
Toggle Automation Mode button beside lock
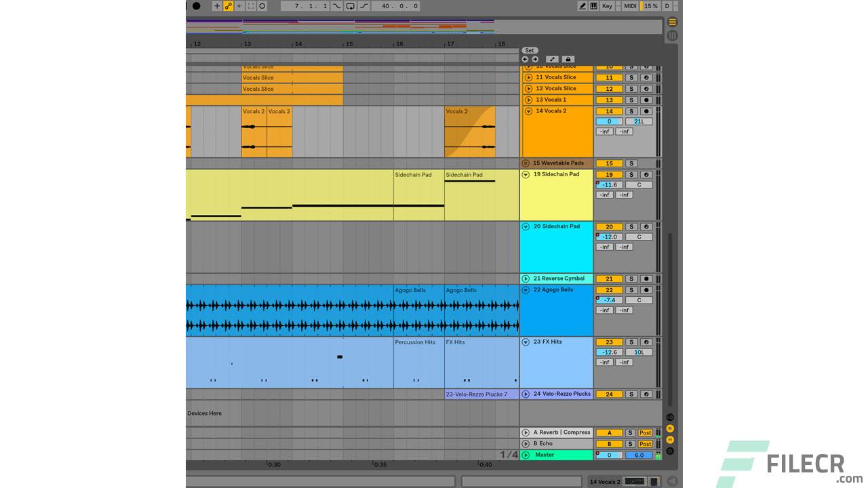[552, 60]
